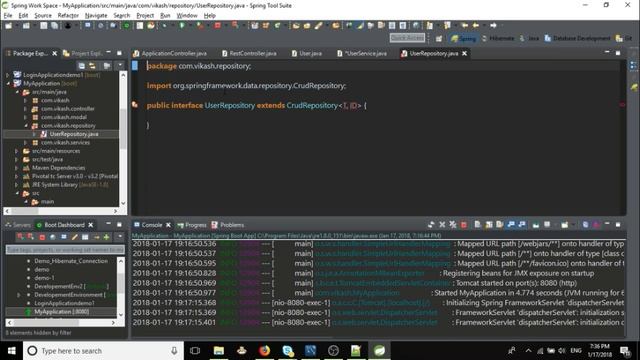Click the Quick Access search field
The height and width of the screenshot is (360, 640).
click(407, 38)
